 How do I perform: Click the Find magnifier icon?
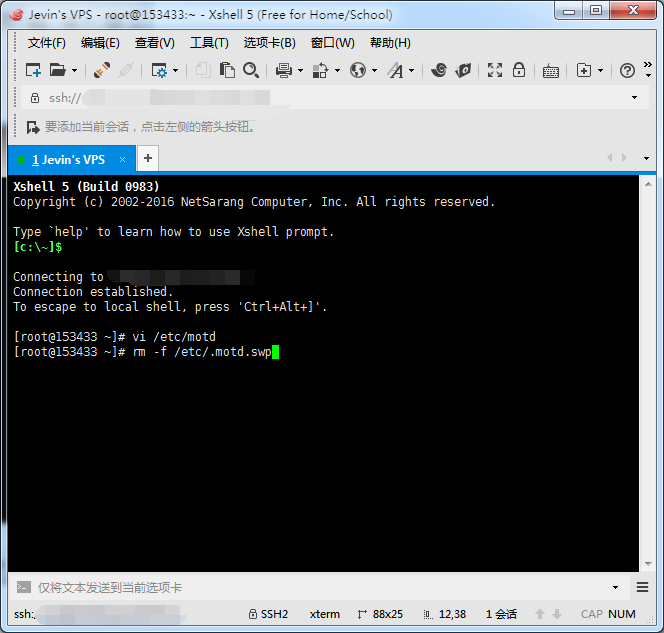tap(251, 70)
